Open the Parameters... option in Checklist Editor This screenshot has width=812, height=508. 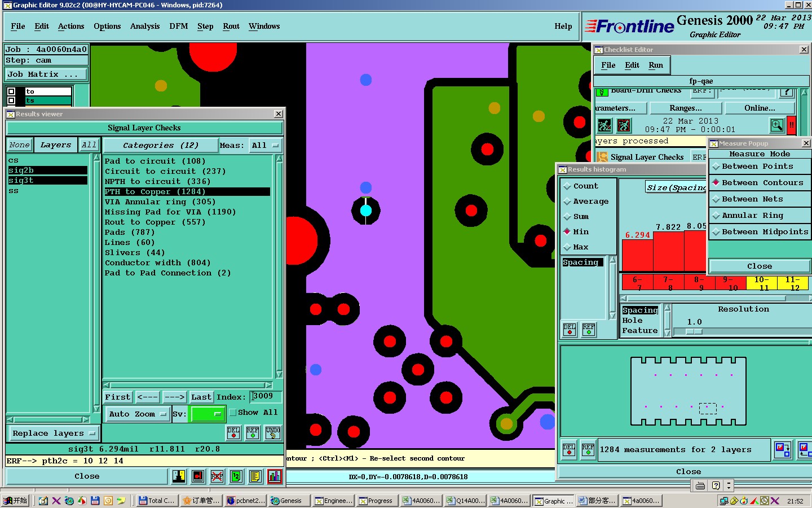(x=620, y=108)
